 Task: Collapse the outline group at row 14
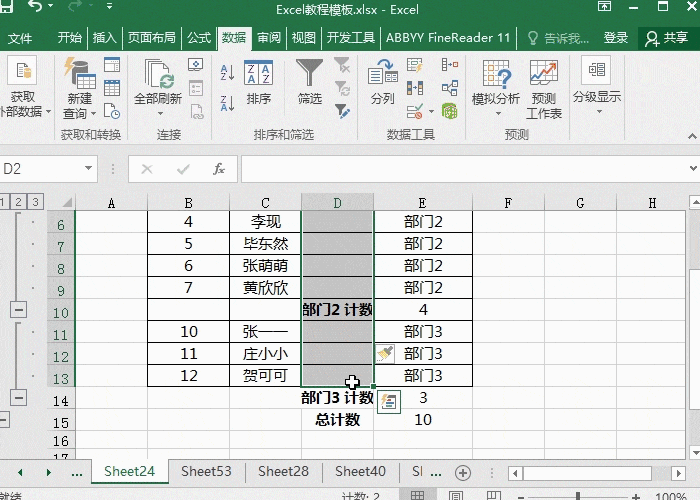pos(18,397)
